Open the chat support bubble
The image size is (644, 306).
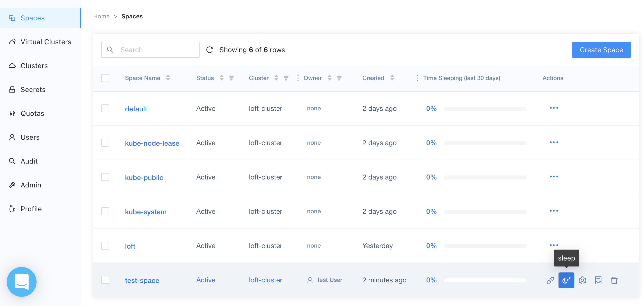pos(22,281)
